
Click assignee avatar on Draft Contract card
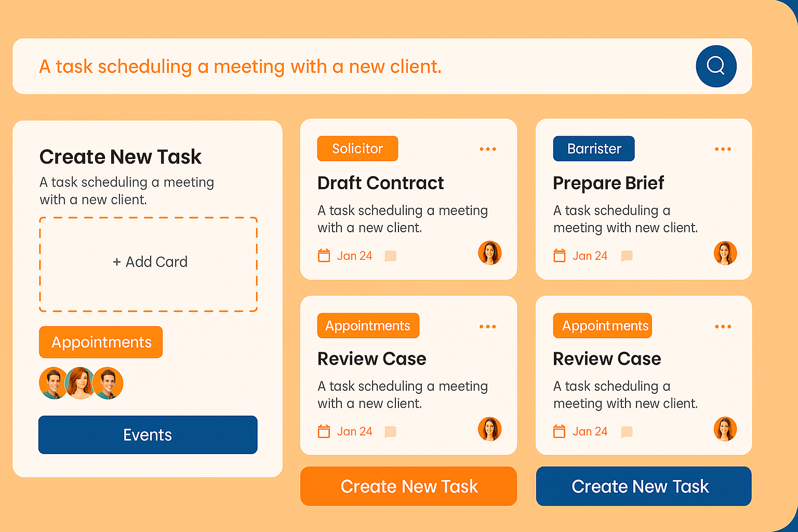pos(489,253)
